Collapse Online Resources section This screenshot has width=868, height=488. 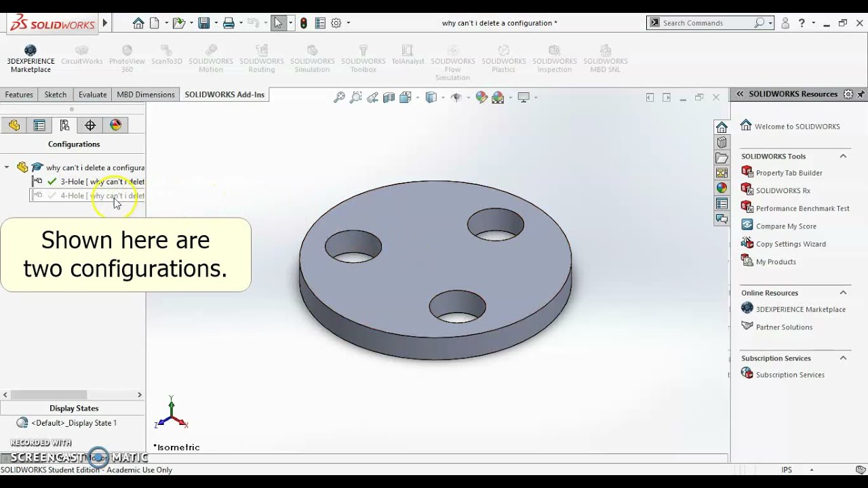[x=843, y=293]
